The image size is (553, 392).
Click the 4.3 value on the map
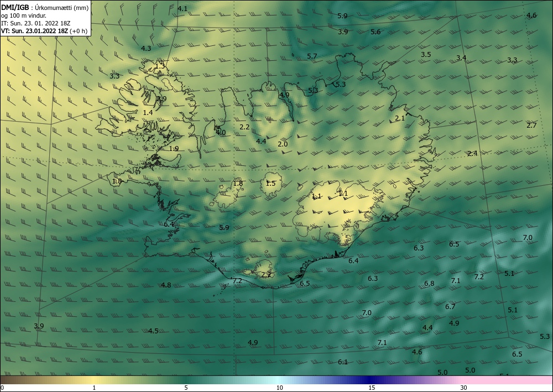pyautogui.click(x=146, y=49)
